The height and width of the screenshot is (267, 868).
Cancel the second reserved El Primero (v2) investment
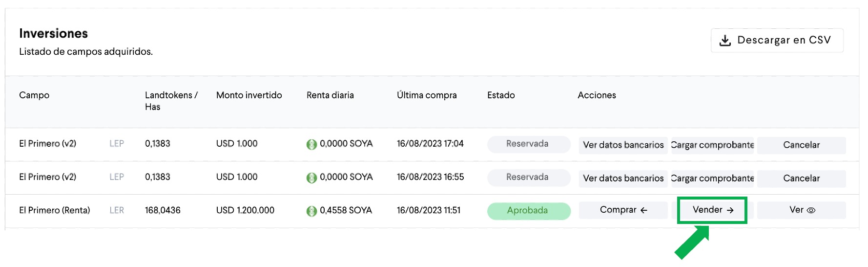click(801, 178)
